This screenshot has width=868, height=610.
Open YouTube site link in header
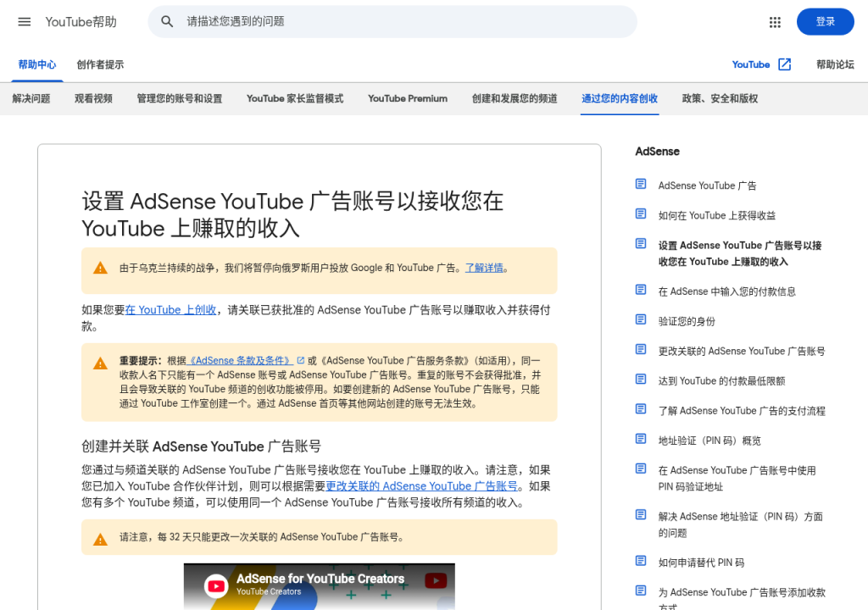pyautogui.click(x=751, y=64)
